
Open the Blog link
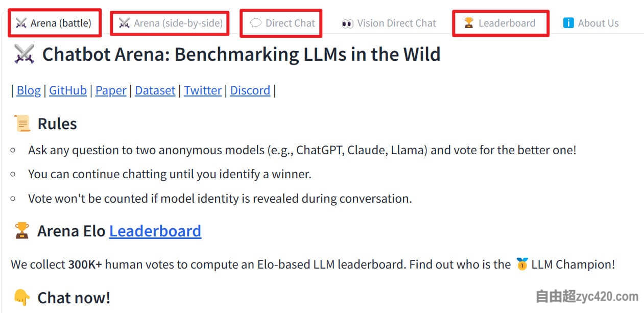pyautogui.click(x=29, y=90)
